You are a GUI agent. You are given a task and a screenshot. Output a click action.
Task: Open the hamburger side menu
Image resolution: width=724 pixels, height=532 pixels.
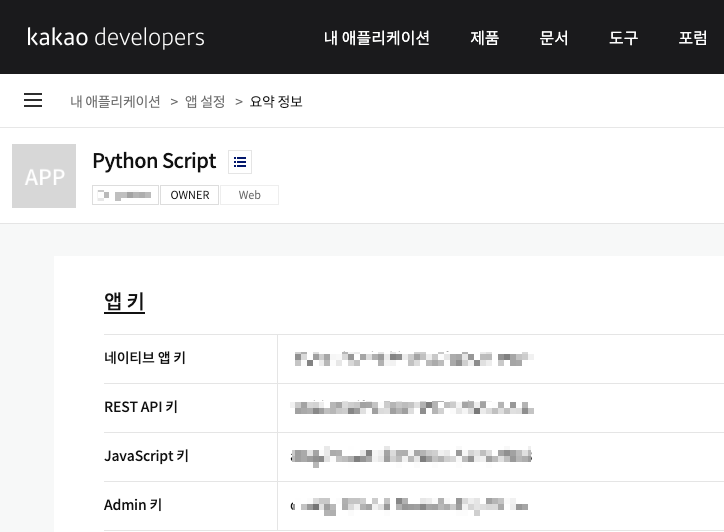point(33,100)
